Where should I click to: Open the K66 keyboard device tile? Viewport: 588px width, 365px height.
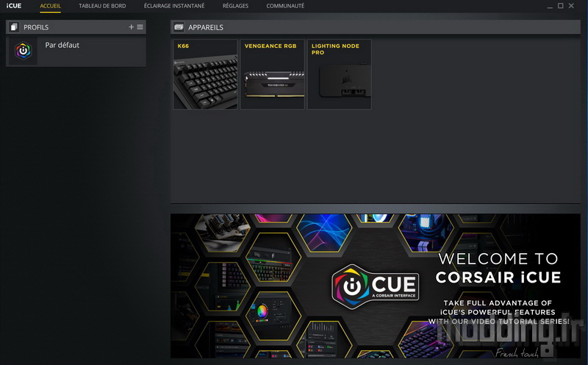coord(205,74)
